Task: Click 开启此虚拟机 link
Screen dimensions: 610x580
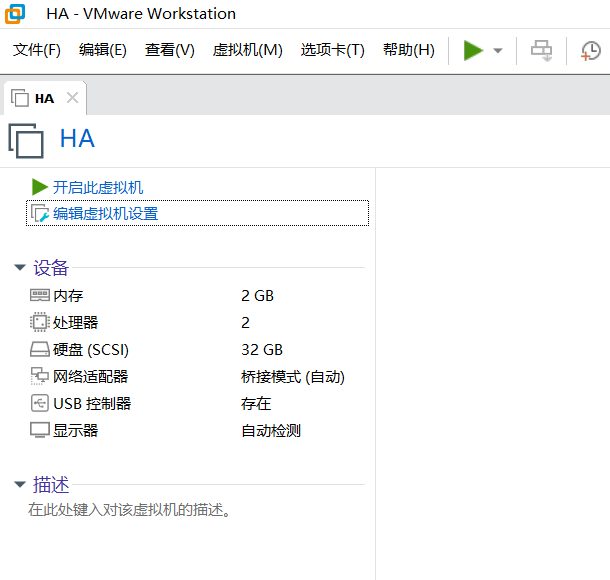Action: tap(98, 187)
